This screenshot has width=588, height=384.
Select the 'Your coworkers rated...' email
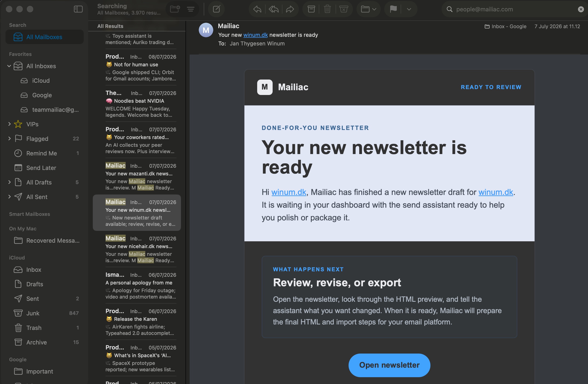[137, 140]
